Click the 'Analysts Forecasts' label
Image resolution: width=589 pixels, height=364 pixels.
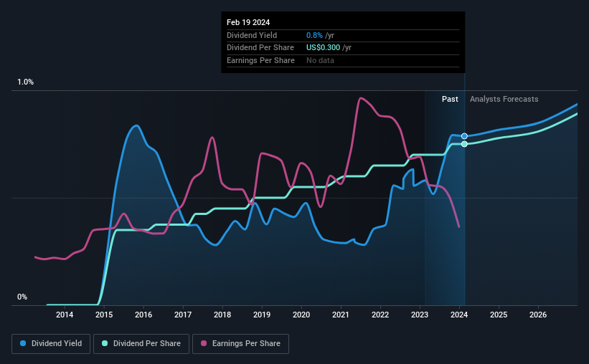[x=504, y=99]
